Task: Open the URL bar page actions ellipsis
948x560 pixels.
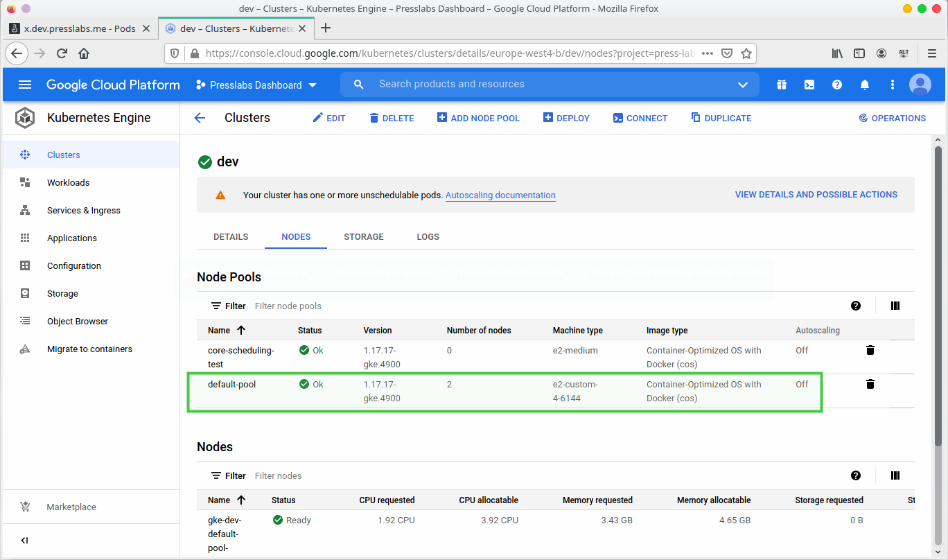Action: [x=708, y=53]
